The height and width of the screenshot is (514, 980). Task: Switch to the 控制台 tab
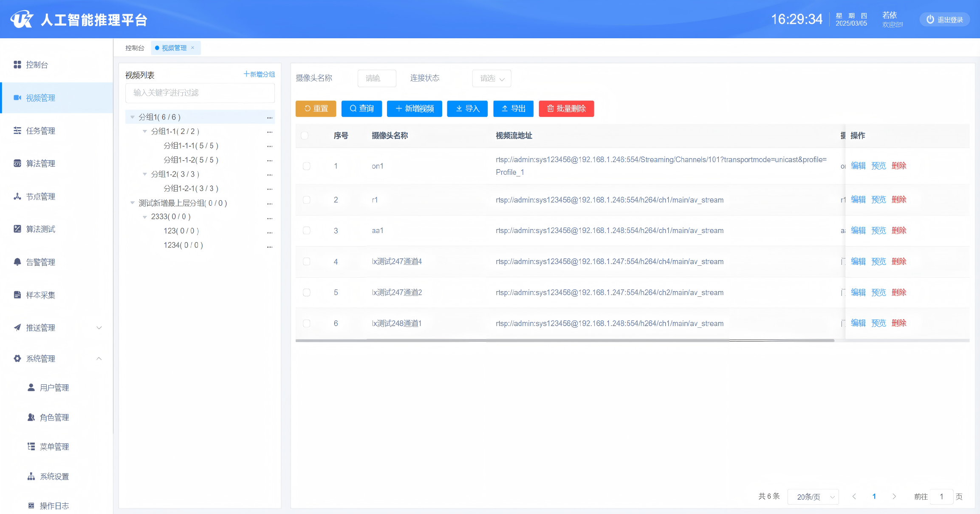pyautogui.click(x=135, y=48)
